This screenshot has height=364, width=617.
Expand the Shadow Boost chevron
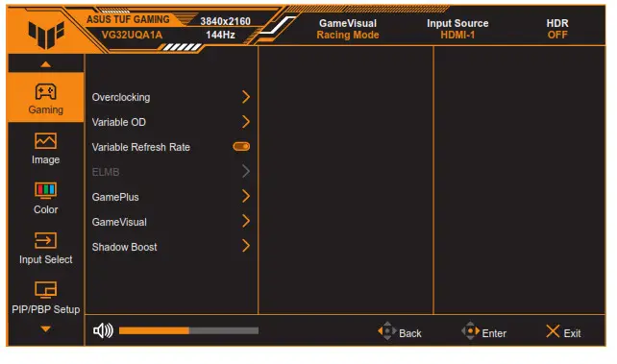click(246, 246)
